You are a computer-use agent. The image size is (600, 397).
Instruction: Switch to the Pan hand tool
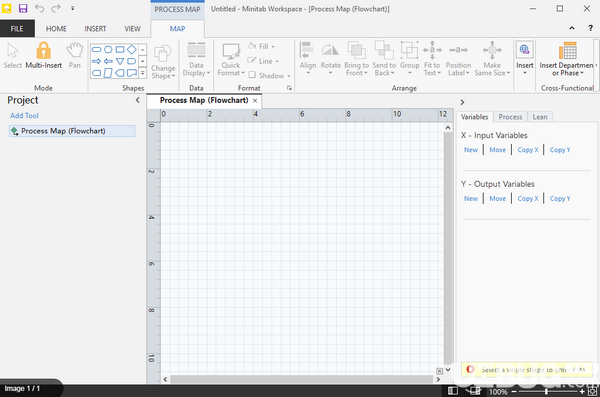click(75, 56)
